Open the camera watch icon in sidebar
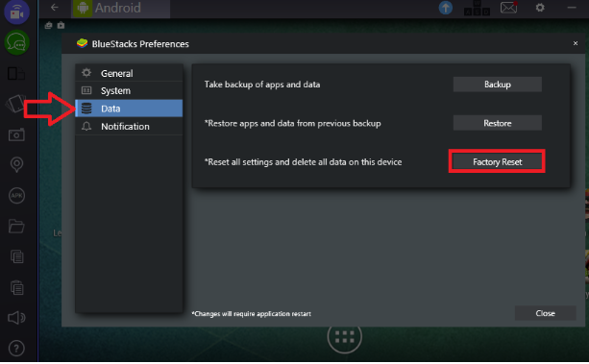 coord(16,12)
